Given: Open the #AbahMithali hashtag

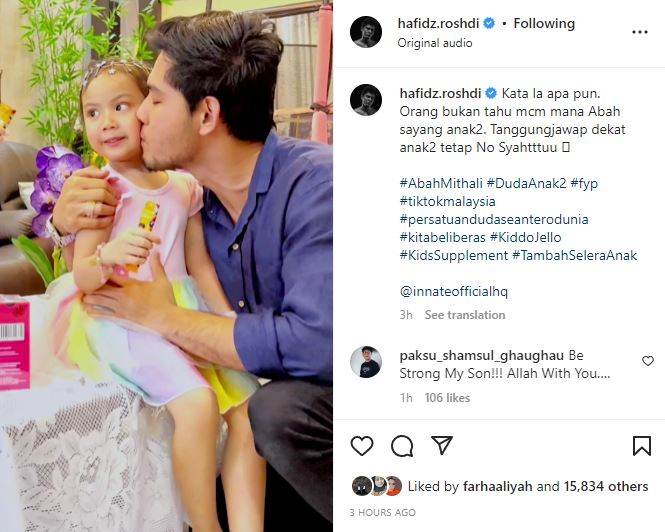Looking at the screenshot, I should tap(441, 183).
